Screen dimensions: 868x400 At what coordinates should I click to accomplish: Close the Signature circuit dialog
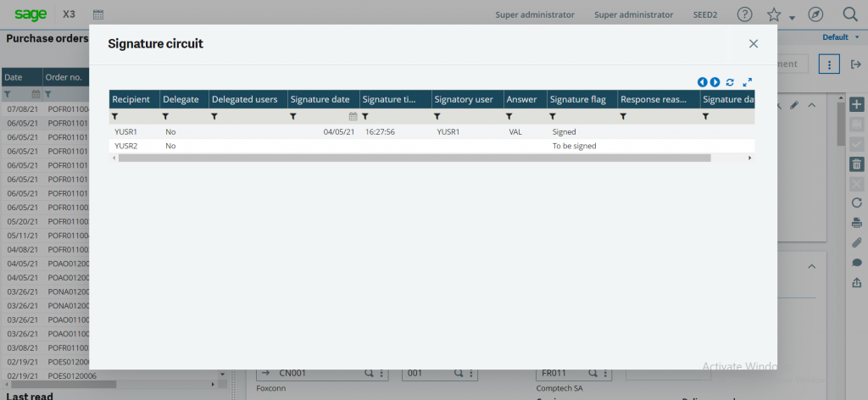click(753, 44)
